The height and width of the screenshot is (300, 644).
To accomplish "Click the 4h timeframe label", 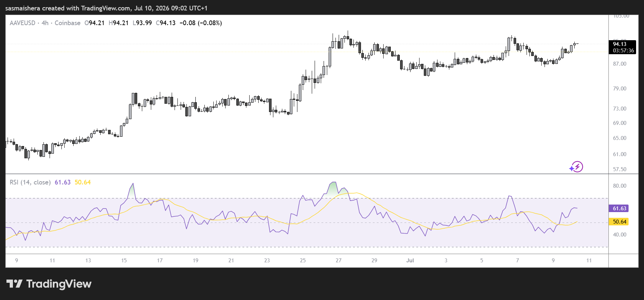I will pyautogui.click(x=45, y=23).
